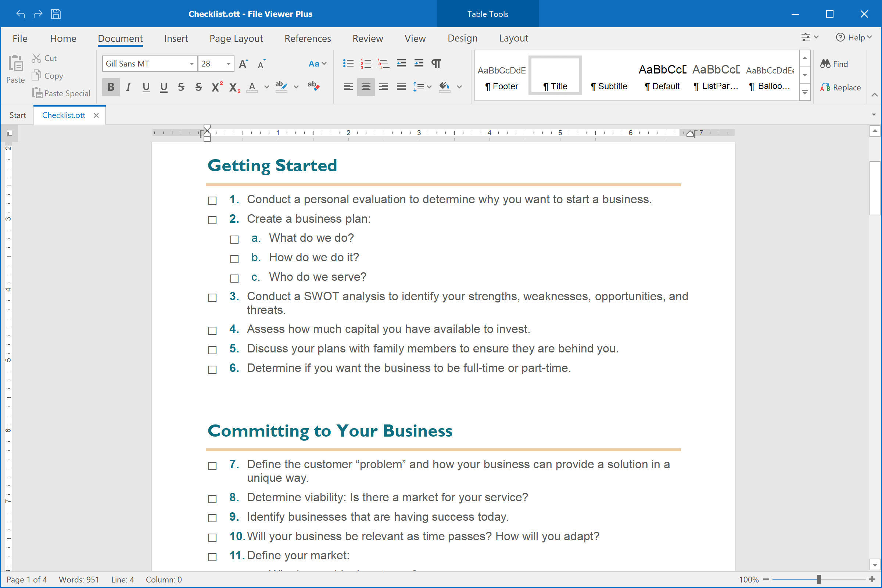Image resolution: width=882 pixels, height=588 pixels.
Task: Apply strikethrough to text
Action: [x=181, y=87]
